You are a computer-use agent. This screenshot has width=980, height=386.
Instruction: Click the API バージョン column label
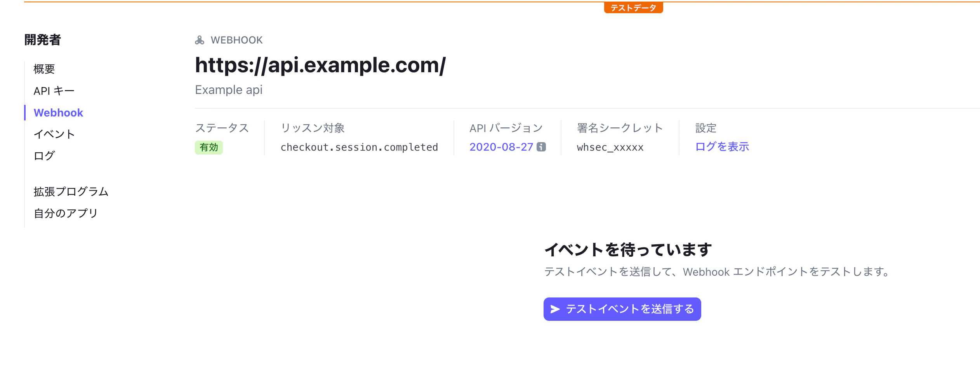(x=506, y=128)
